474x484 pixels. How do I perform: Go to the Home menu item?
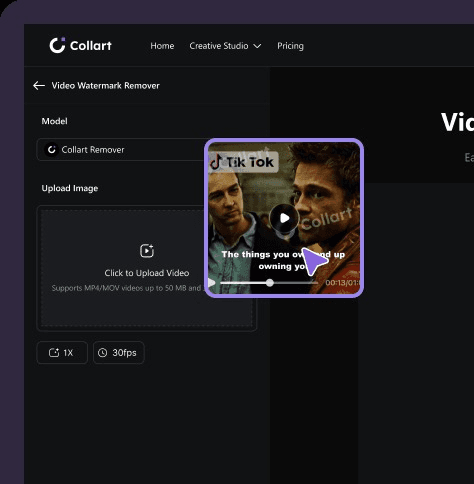click(x=162, y=46)
